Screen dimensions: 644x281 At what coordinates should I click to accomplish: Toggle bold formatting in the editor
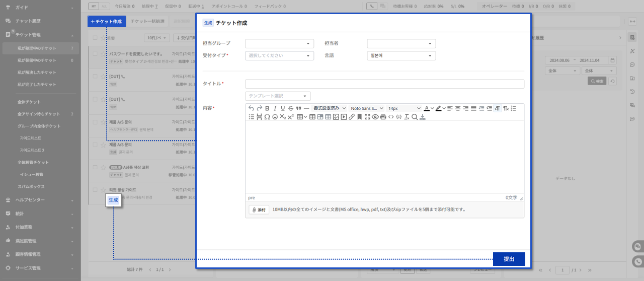(267, 108)
